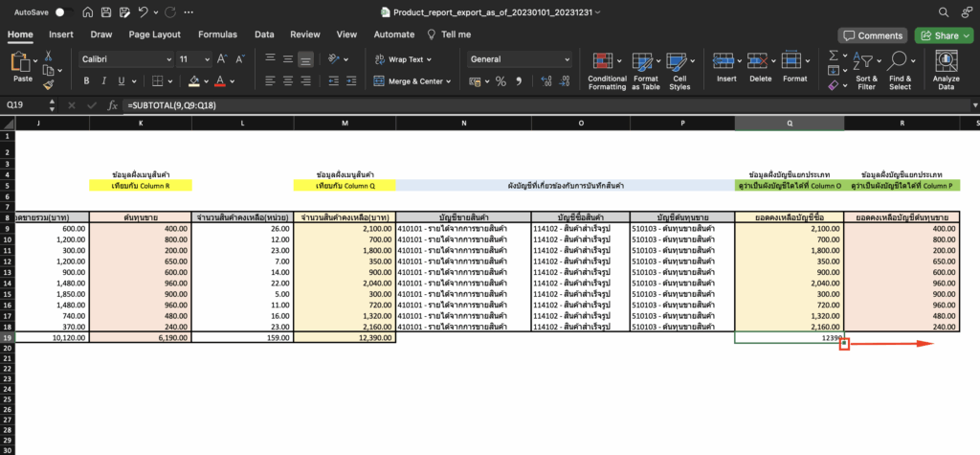The image size is (980, 455).
Task: Click the Format Painter brush icon
Action: coord(49,84)
